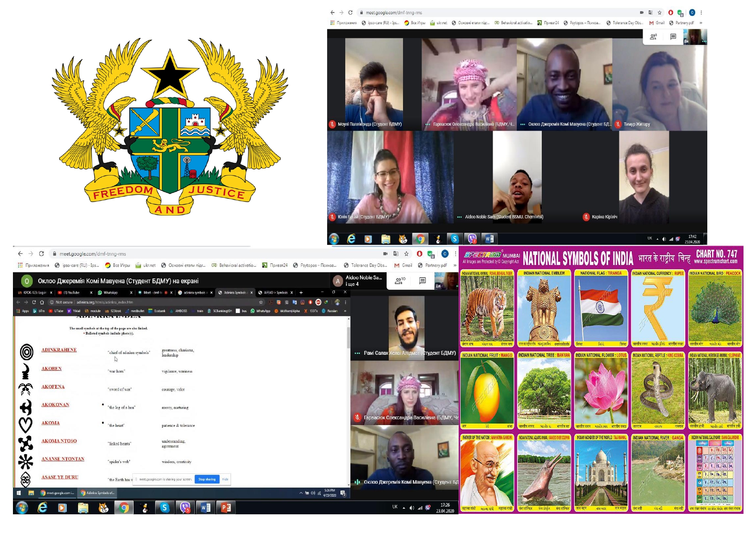Open Приложения apps bookmark in lower window

34,265
